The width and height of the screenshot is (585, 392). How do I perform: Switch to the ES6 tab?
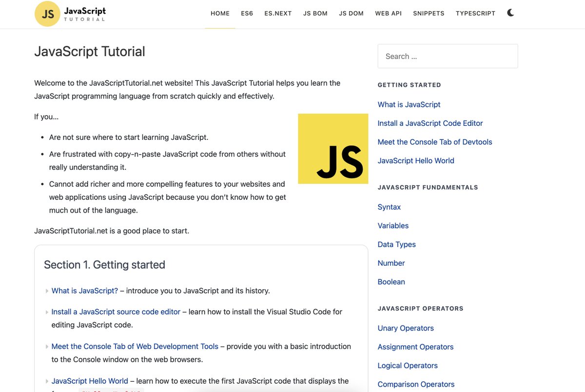pyautogui.click(x=247, y=13)
